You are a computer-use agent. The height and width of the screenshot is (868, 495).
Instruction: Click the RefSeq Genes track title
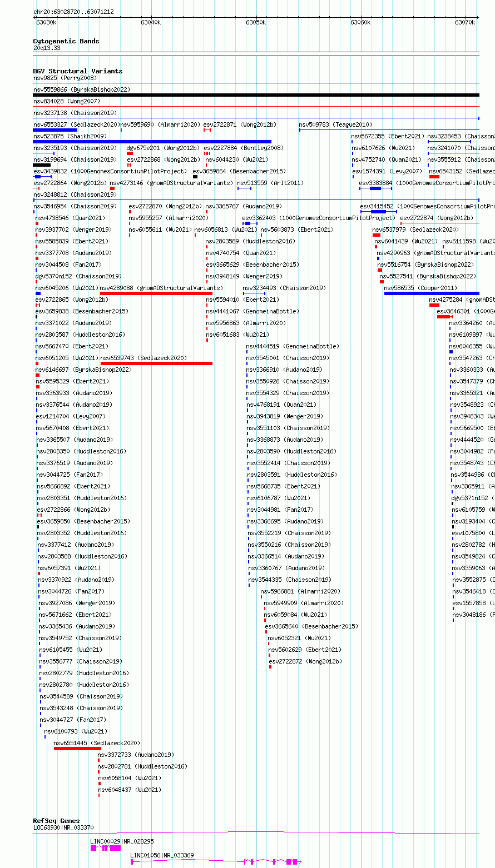56,821
